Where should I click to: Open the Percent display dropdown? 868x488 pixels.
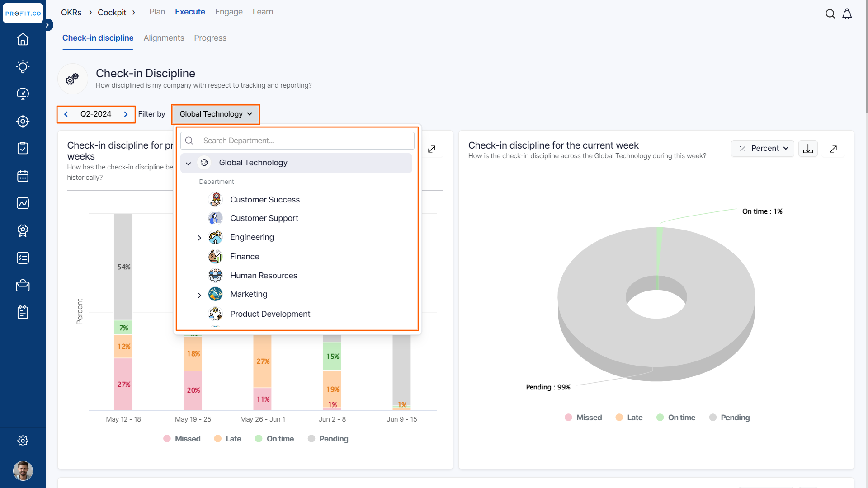pos(763,148)
